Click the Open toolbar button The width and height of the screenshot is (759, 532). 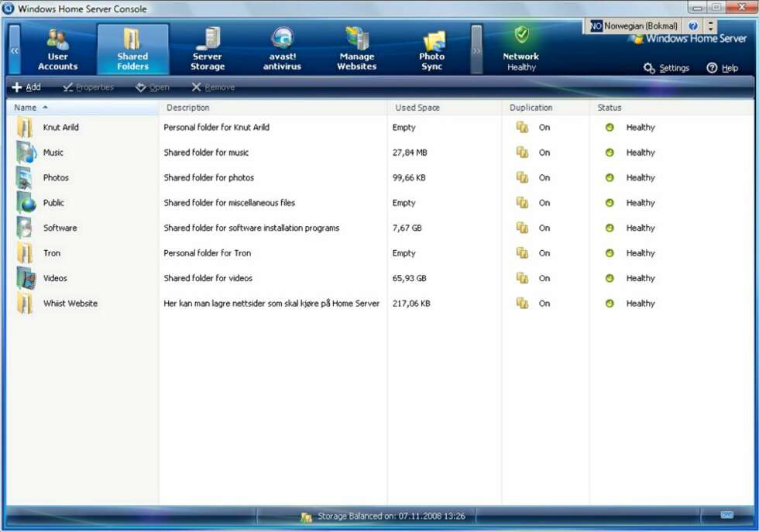tap(152, 88)
